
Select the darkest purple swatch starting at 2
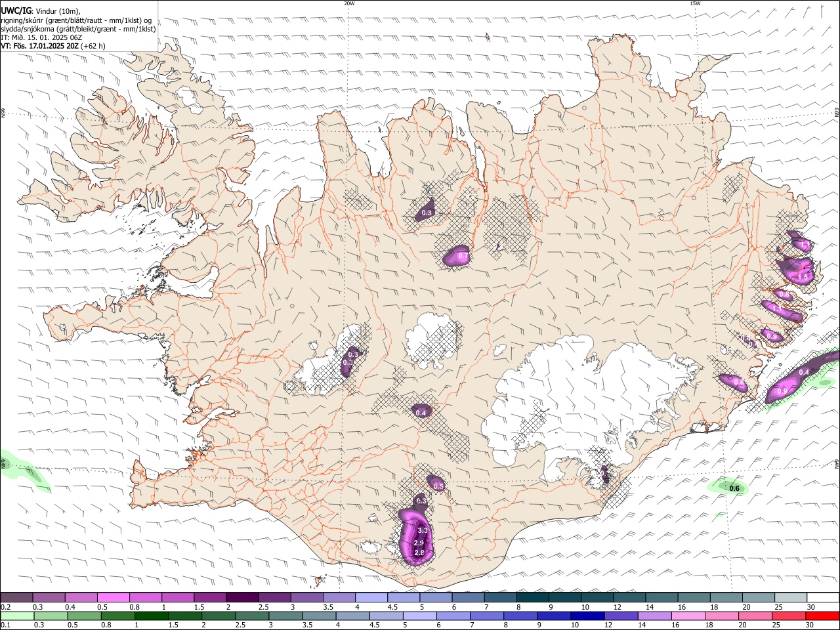click(241, 597)
